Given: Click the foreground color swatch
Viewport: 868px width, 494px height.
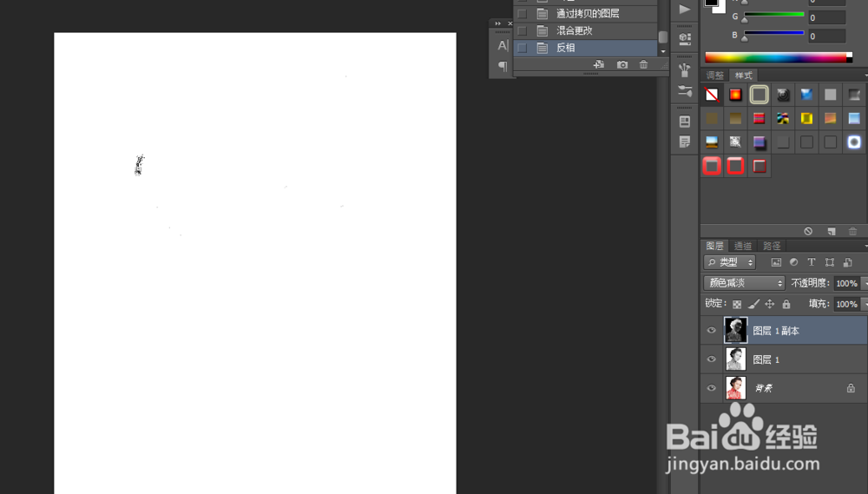Looking at the screenshot, I should tap(711, 3).
